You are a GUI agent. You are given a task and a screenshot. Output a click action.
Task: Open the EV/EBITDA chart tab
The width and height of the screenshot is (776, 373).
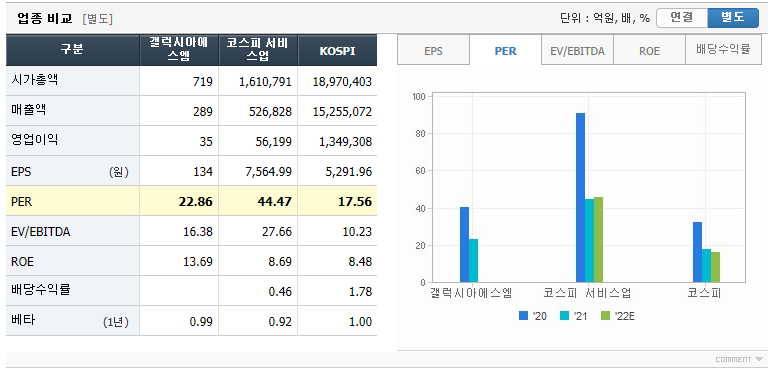coord(578,50)
